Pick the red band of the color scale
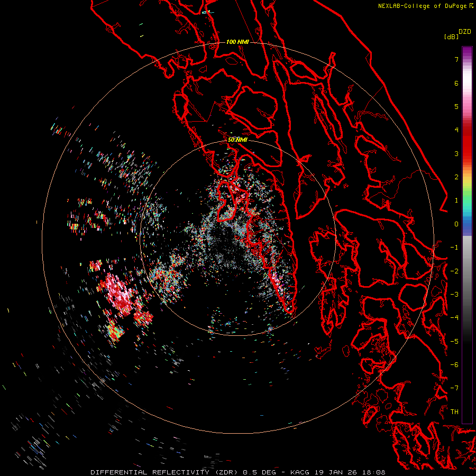 coord(467,143)
